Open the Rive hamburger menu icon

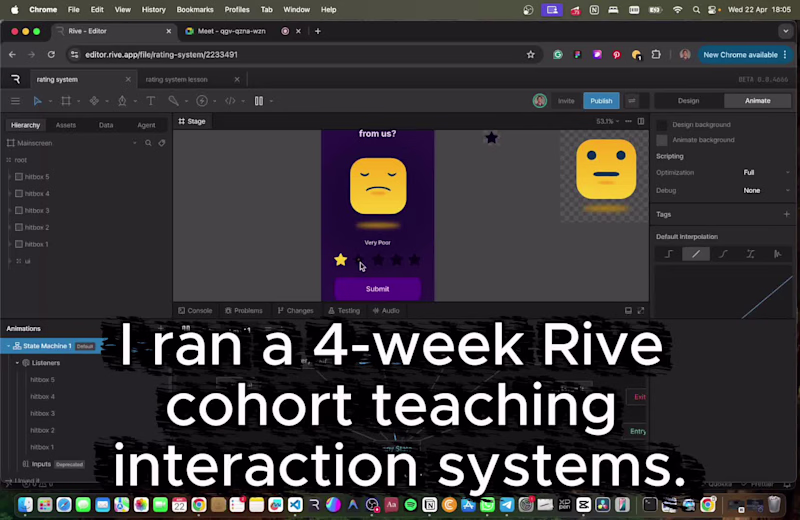pyautogui.click(x=15, y=101)
